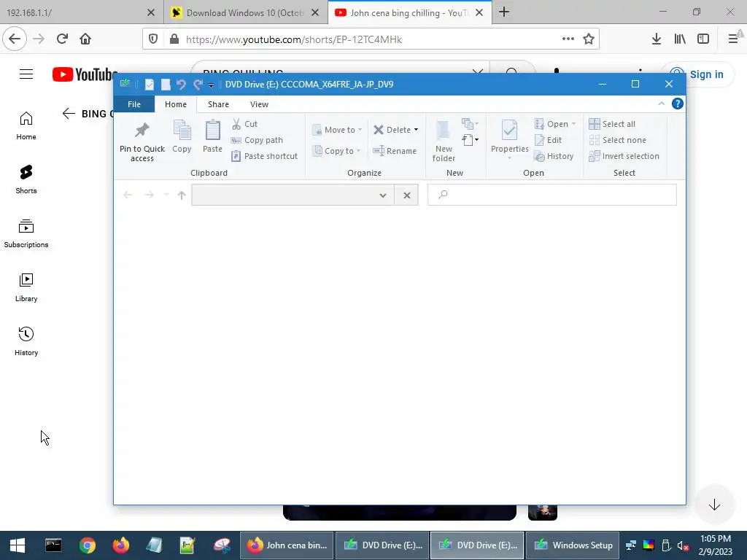Click the YouTube back arrow near BING
This screenshot has height=560, width=747.
(69, 113)
